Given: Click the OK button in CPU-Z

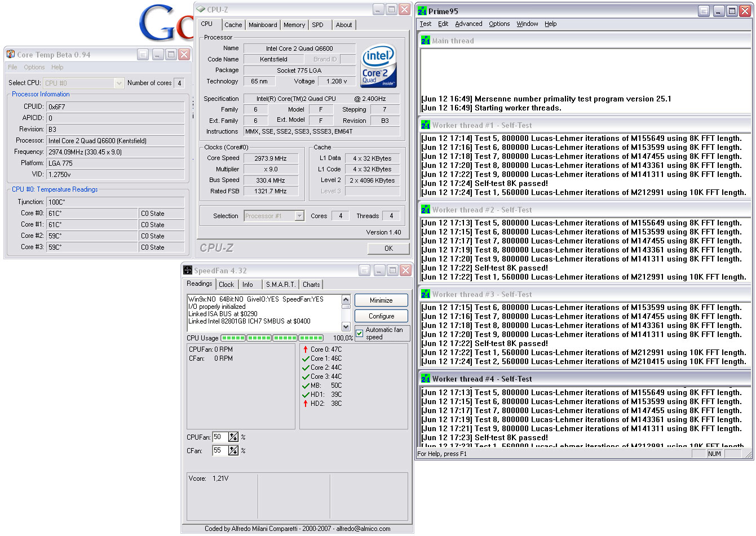Looking at the screenshot, I should click(388, 249).
